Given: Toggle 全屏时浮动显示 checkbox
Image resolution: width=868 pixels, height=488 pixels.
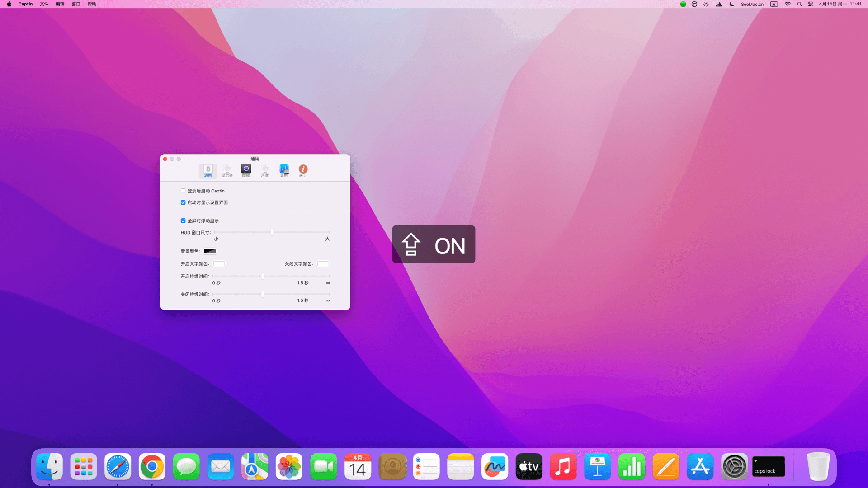Looking at the screenshot, I should (x=183, y=221).
